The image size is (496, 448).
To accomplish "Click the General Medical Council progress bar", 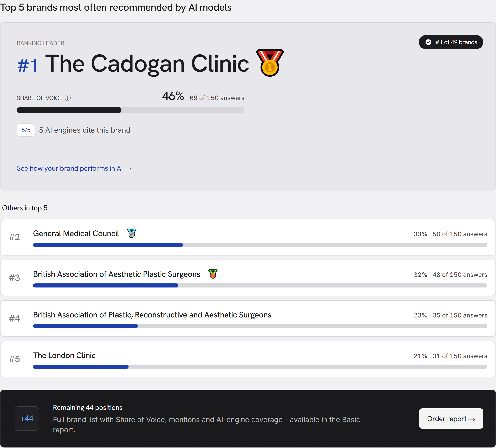I will click(x=260, y=245).
